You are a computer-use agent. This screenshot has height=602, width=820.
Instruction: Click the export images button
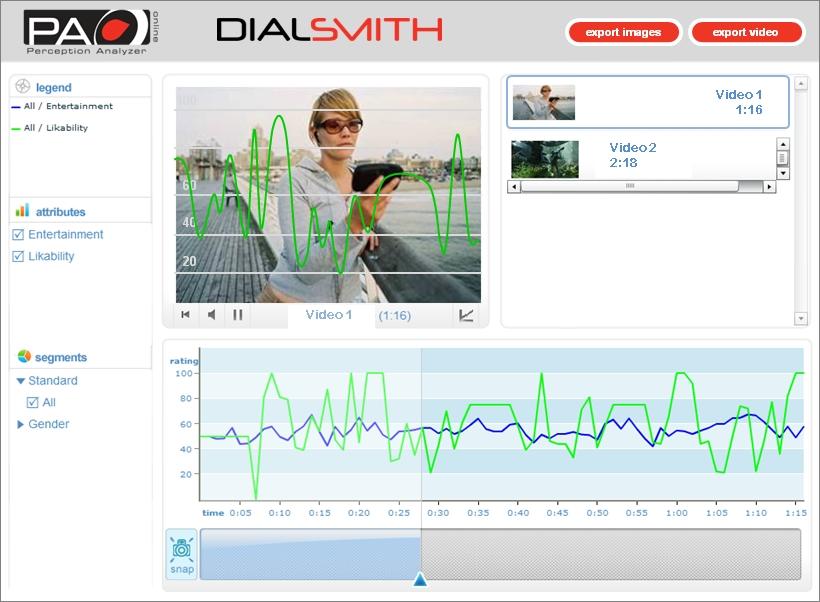(623, 32)
